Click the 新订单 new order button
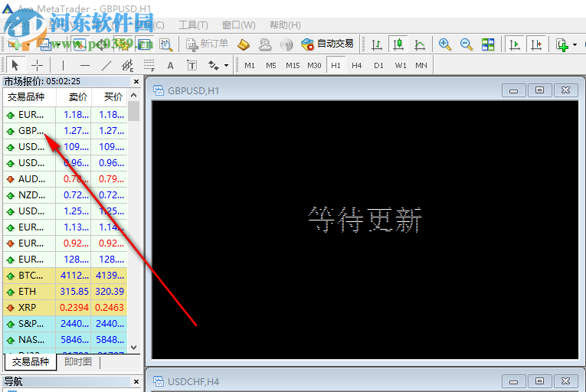 pos(207,44)
